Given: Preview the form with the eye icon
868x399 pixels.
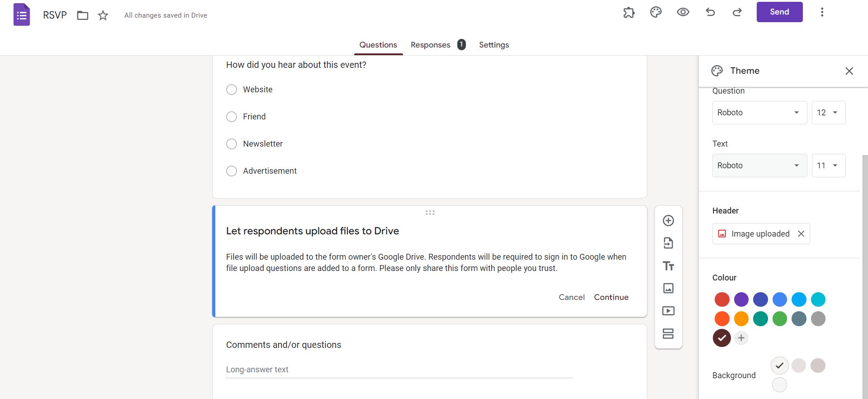Looking at the screenshot, I should click(x=683, y=12).
